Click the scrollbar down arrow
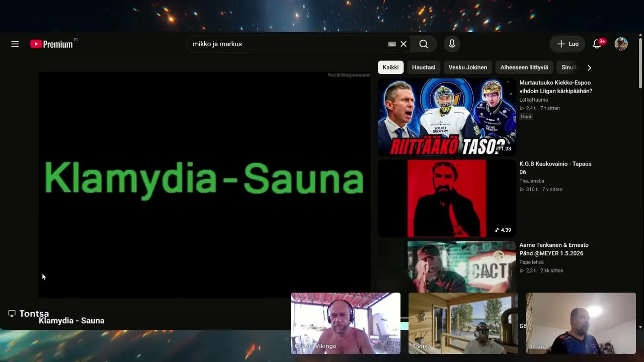This screenshot has width=644, height=362. [x=640, y=327]
